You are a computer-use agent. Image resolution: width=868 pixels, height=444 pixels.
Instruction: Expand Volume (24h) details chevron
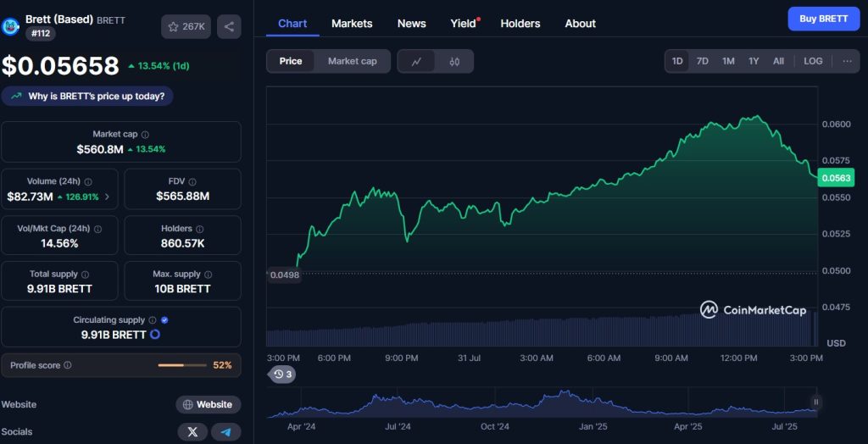pos(107,197)
